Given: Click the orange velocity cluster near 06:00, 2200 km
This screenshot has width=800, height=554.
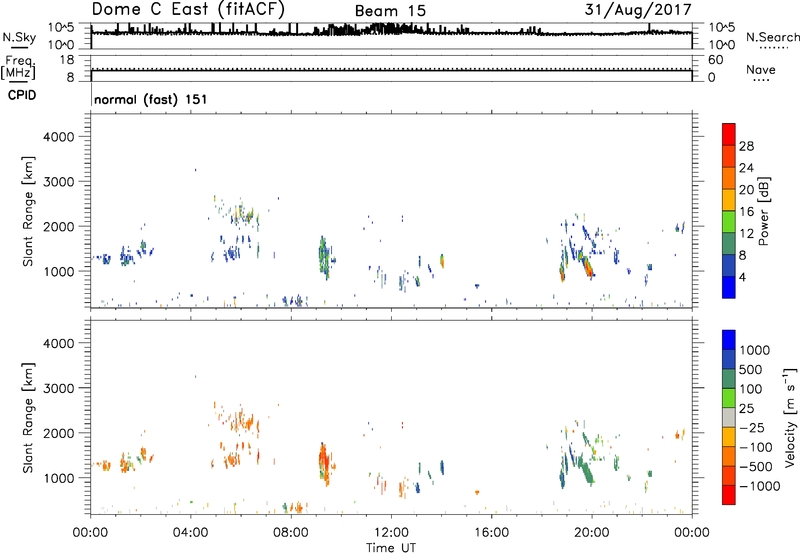Looking at the screenshot, I should tap(243, 421).
